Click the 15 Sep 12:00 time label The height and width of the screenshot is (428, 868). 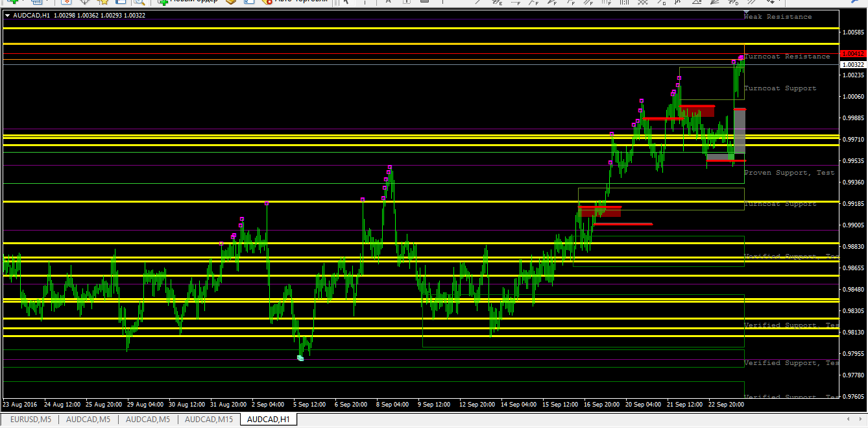(561, 404)
